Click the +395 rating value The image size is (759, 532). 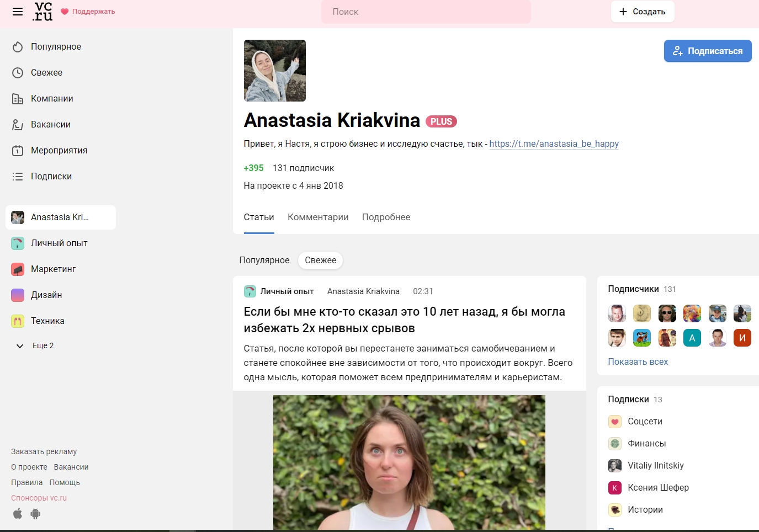click(x=254, y=168)
